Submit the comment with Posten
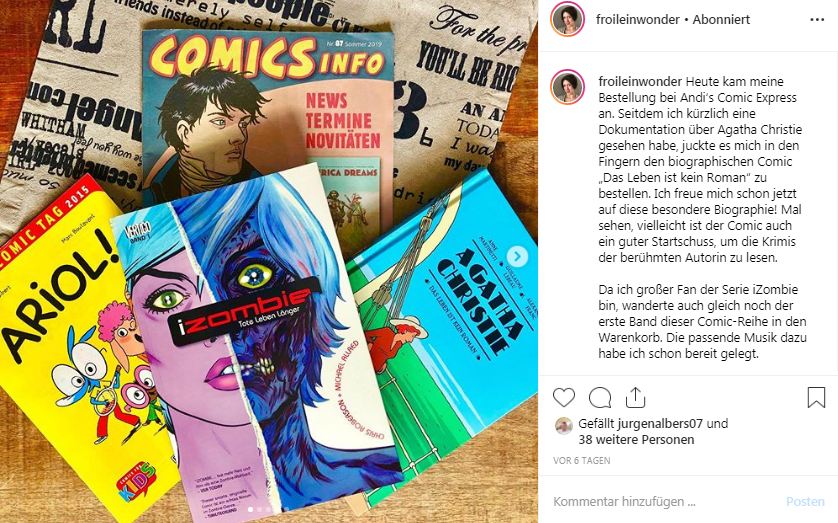This screenshot has height=523, width=838. tap(805, 502)
